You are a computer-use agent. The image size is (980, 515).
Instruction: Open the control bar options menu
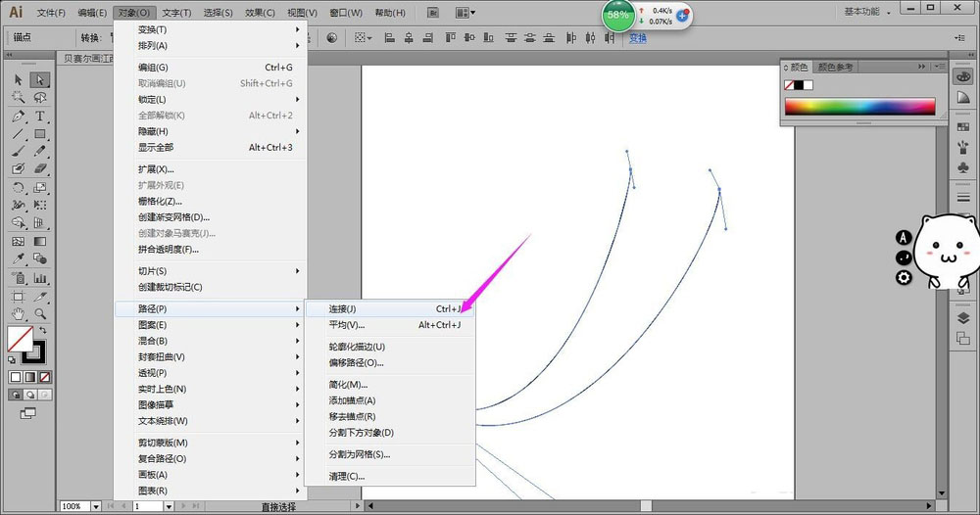(x=960, y=38)
